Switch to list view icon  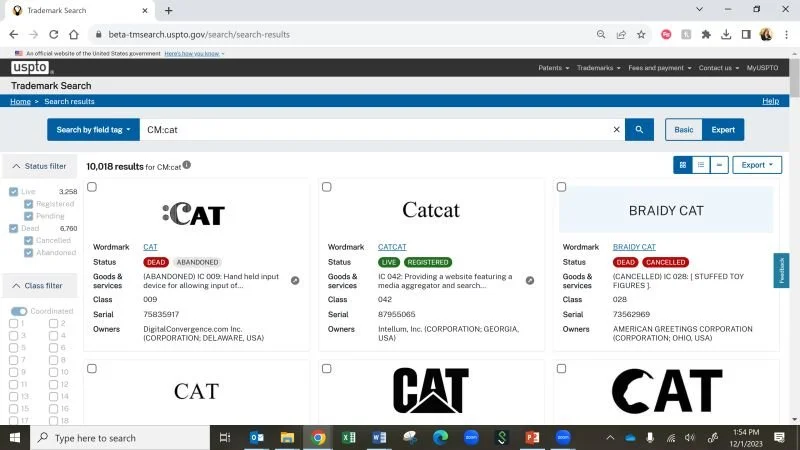point(701,165)
